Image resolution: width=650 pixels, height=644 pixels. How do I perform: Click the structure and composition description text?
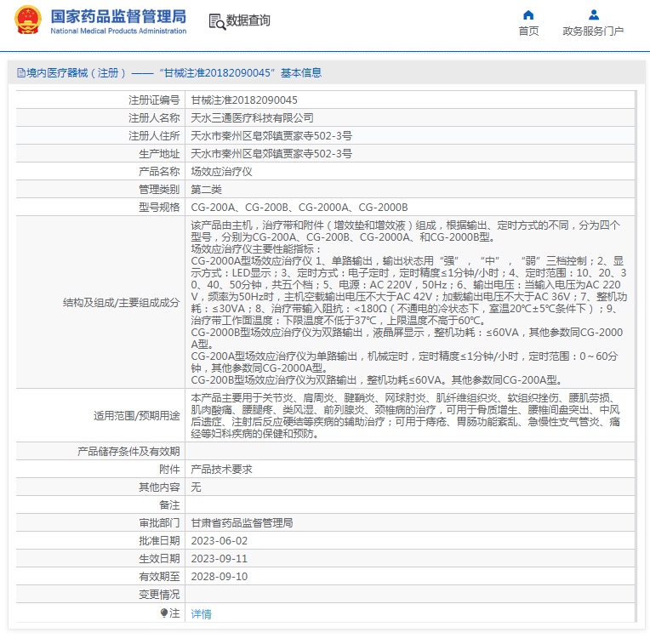pyautogui.click(x=408, y=302)
